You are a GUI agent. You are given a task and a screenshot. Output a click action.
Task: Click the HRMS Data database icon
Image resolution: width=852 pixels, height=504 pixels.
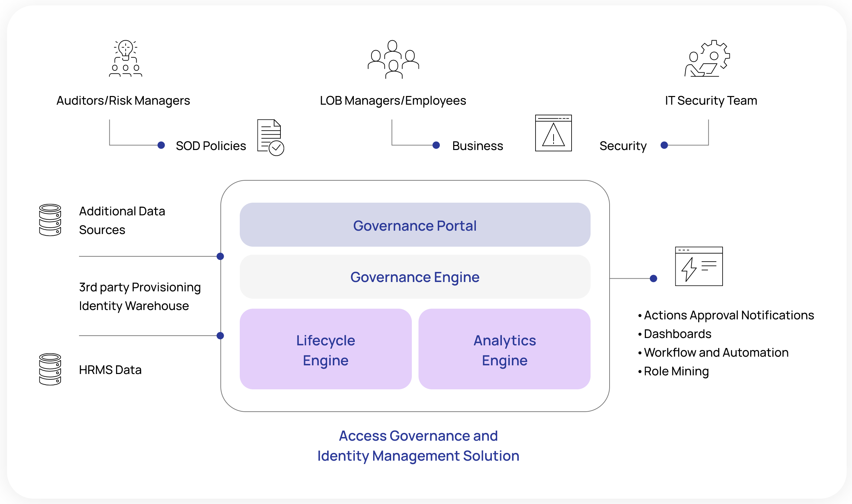[50, 369]
